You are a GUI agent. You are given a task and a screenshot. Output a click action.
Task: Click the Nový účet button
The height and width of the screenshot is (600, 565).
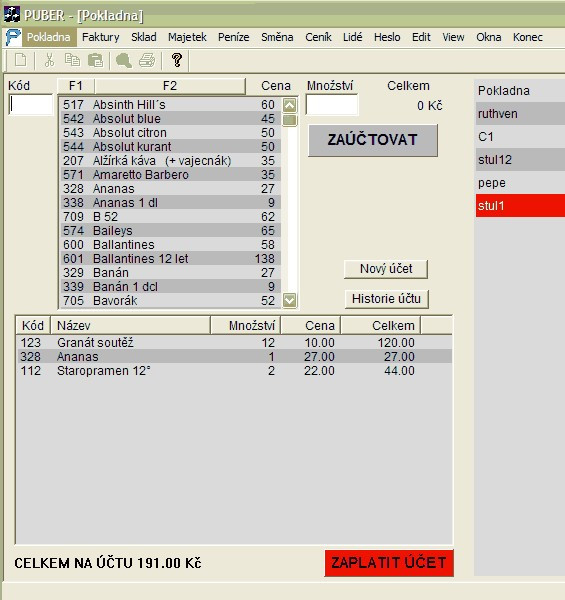tap(386, 269)
